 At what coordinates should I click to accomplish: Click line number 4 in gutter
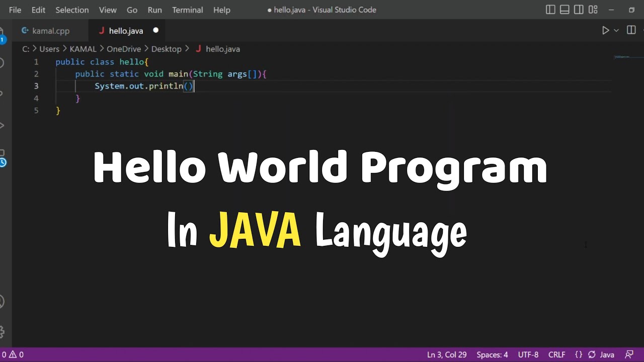click(x=36, y=98)
